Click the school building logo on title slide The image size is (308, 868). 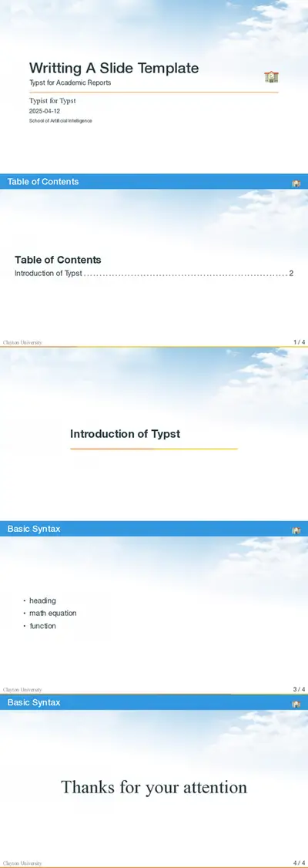coord(272,77)
